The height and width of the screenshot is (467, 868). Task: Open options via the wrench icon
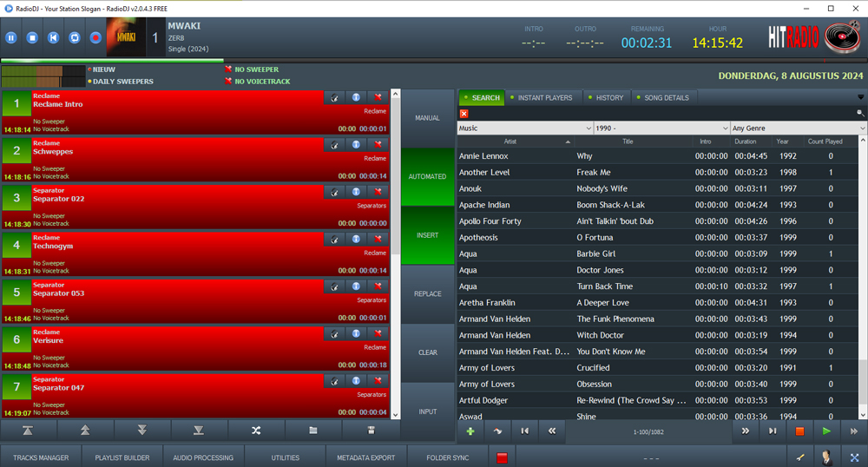coord(800,457)
